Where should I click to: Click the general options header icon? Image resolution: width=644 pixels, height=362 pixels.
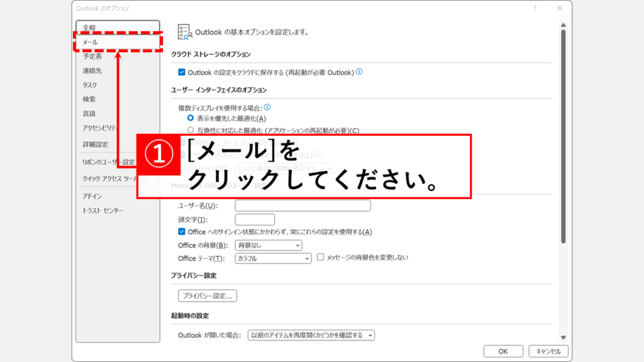184,32
